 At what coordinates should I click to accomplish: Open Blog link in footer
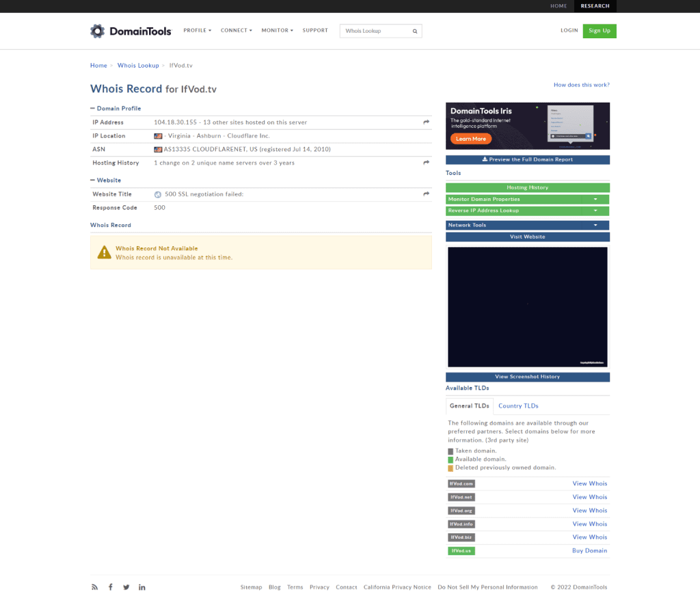pos(275,587)
